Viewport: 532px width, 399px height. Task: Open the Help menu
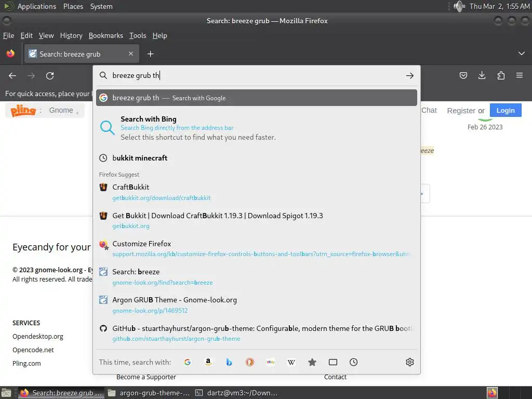tap(160, 36)
